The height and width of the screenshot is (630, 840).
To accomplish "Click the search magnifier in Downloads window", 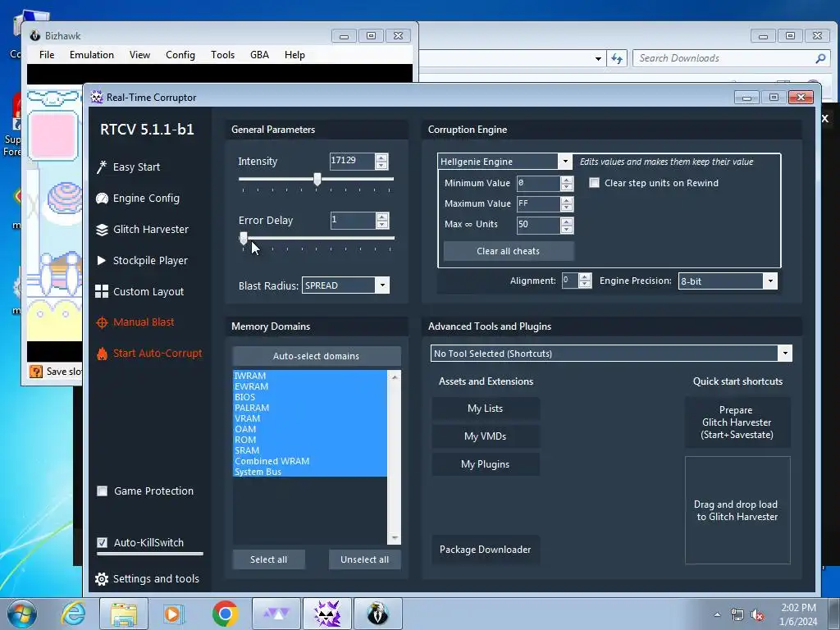I will (x=820, y=58).
